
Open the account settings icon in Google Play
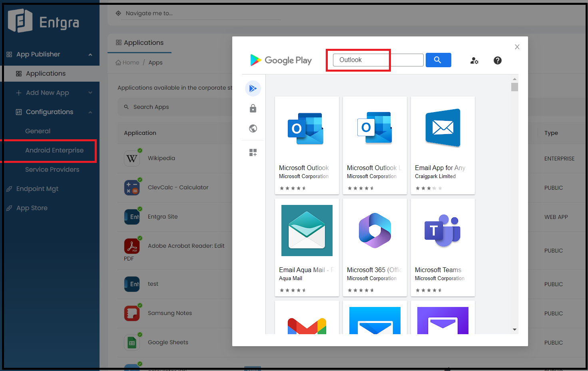click(x=474, y=60)
